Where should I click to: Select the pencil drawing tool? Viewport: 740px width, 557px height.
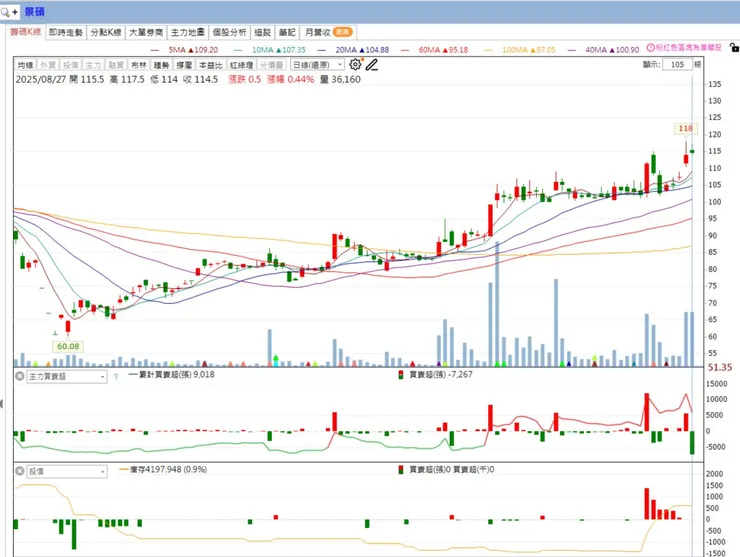[x=372, y=65]
